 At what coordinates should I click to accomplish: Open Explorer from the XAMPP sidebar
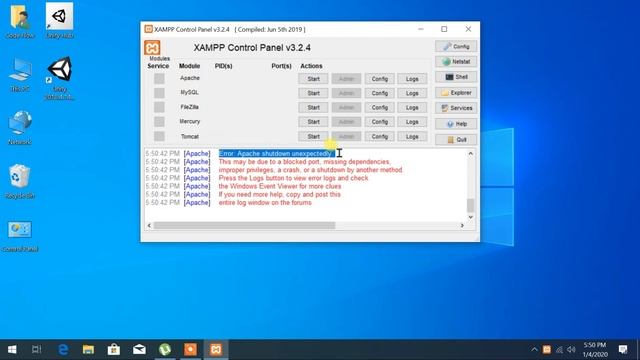click(456, 93)
